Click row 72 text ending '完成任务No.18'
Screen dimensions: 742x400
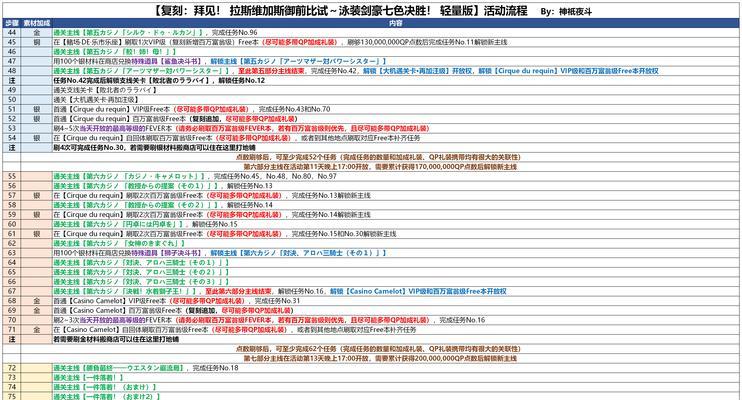pos(146,368)
